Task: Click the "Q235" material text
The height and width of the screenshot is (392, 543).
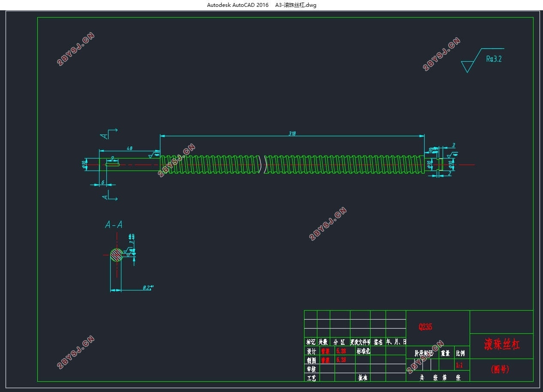Action: tap(425, 327)
